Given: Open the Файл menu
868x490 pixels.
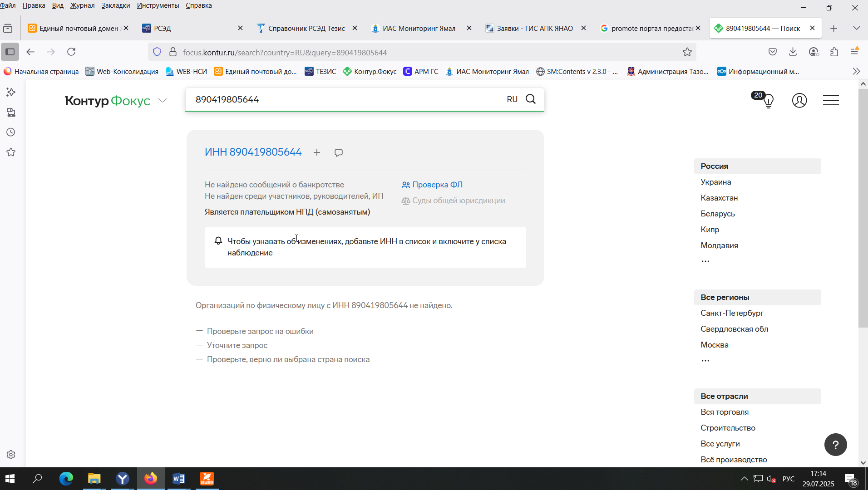Looking at the screenshot, I should (x=8, y=5).
